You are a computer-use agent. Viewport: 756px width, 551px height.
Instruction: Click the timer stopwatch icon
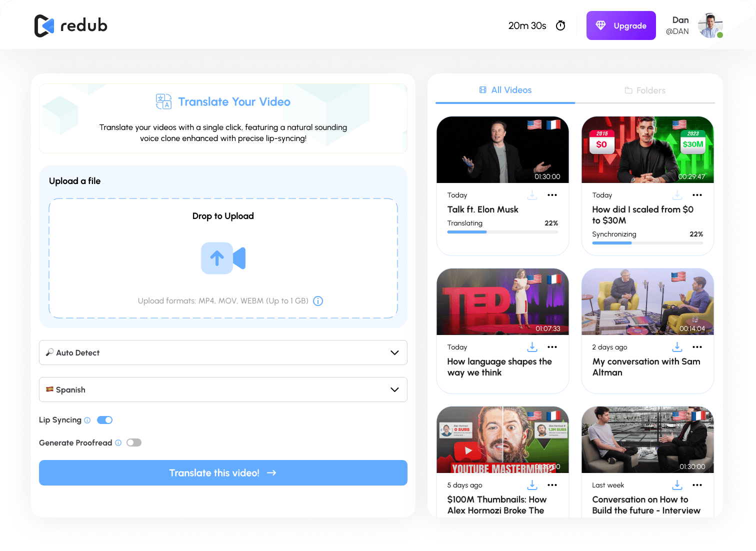560,25
